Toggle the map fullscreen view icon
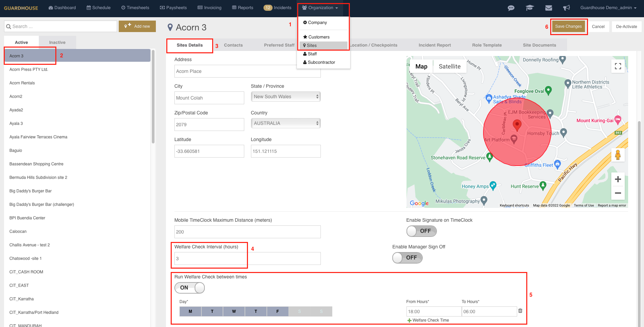 point(618,66)
